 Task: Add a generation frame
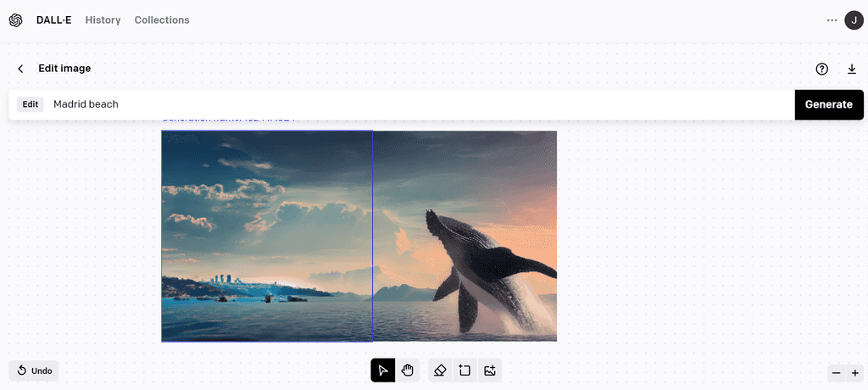click(465, 370)
